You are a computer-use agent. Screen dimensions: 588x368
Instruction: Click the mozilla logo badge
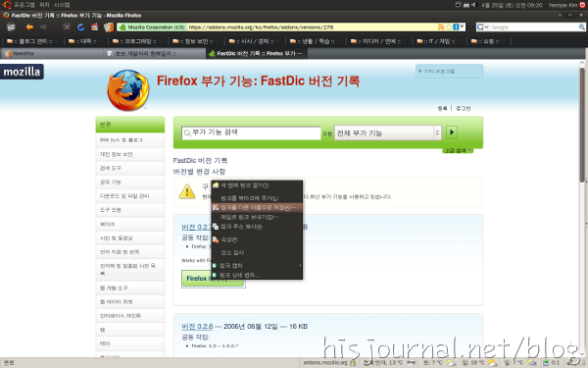22,72
